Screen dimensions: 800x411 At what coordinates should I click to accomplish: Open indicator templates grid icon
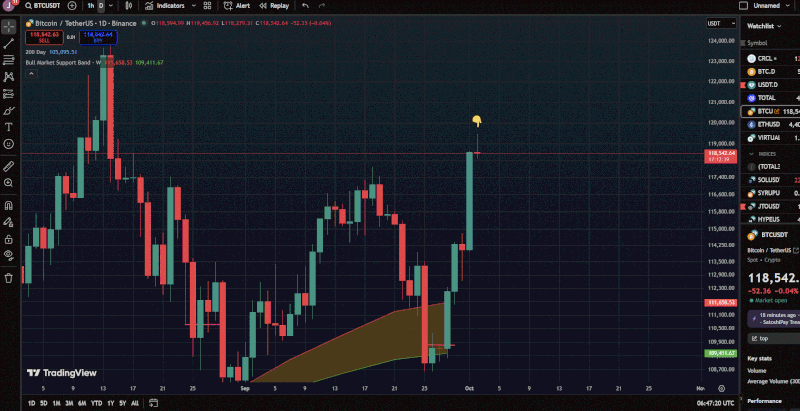point(207,6)
